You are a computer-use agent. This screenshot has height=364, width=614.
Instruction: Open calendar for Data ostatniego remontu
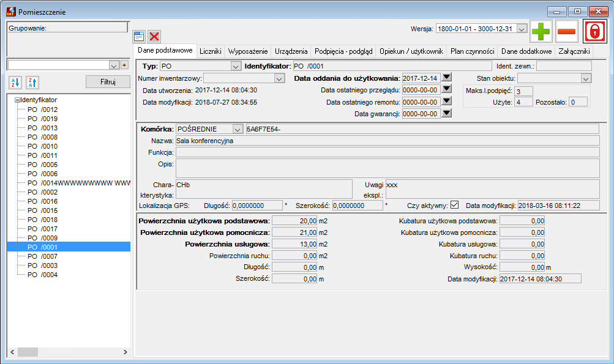(x=446, y=102)
